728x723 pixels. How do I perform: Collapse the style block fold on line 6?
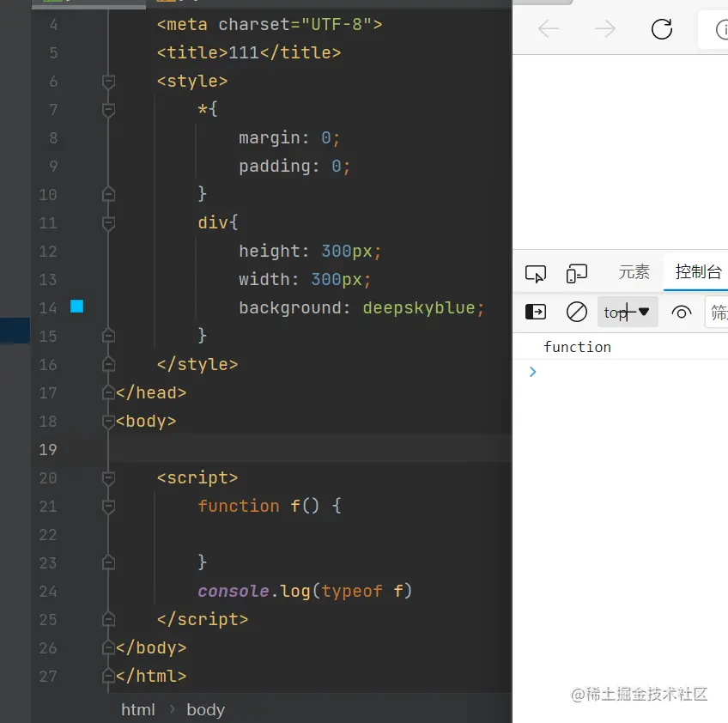point(108,82)
